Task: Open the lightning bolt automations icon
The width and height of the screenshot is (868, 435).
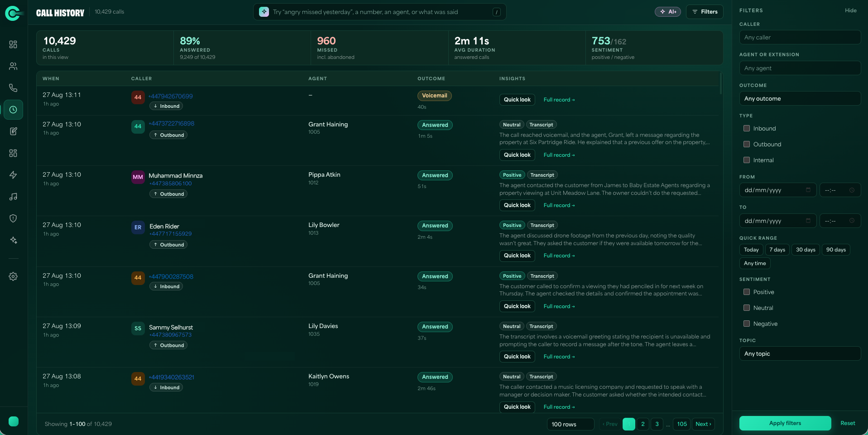Action: pos(13,175)
